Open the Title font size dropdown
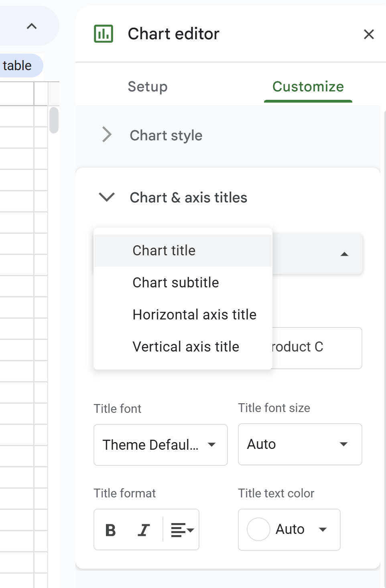This screenshot has height=588, width=386. [x=300, y=444]
